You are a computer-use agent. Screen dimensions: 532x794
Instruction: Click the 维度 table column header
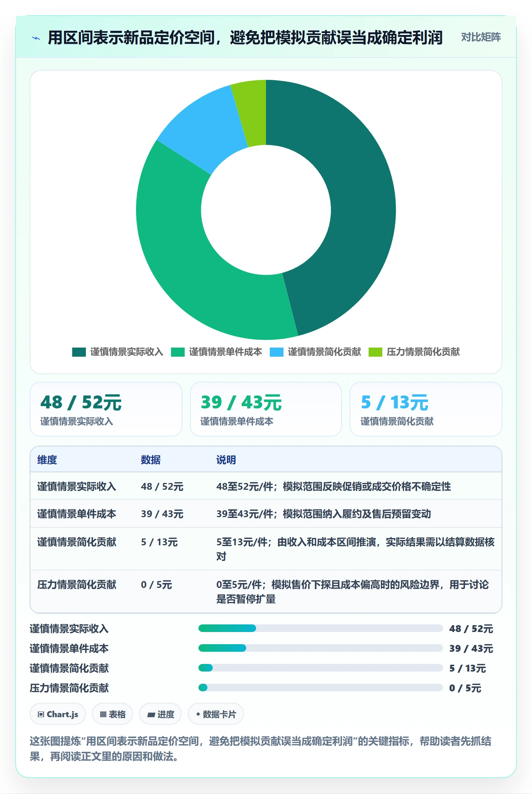point(47,460)
